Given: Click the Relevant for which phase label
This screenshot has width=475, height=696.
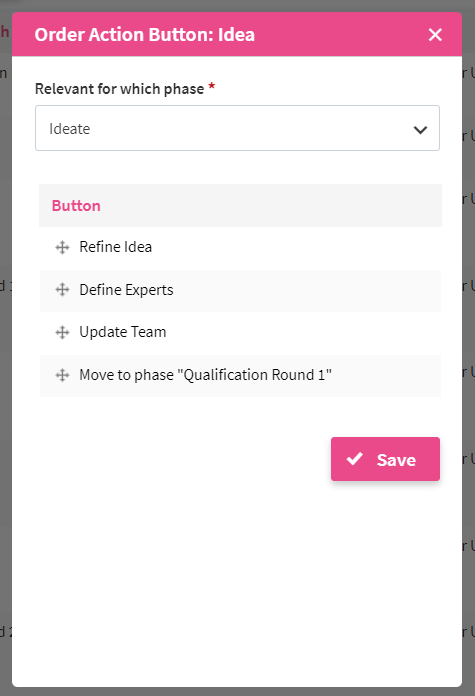Looking at the screenshot, I should (119, 89).
